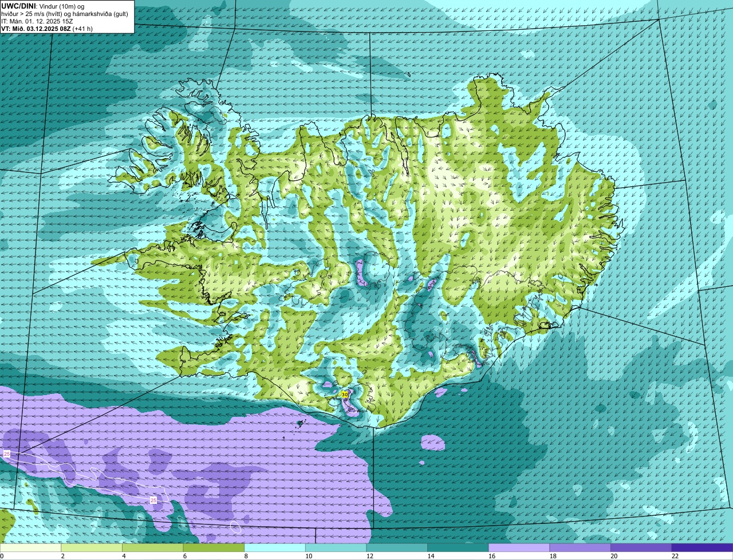
Task: Click the 25 label at the gust contour's eastern end
Action: [153, 500]
